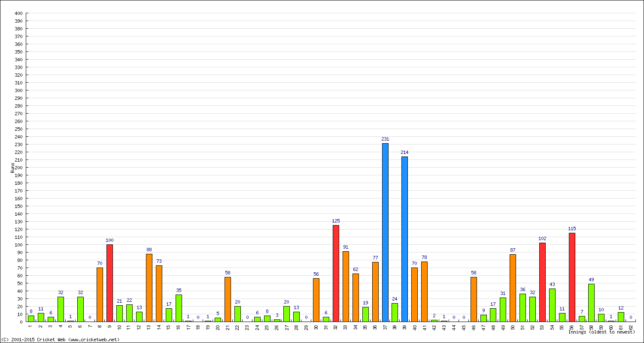The image size is (644, 343).
Task: Click the x-axis innings label 23
Action: point(247,327)
